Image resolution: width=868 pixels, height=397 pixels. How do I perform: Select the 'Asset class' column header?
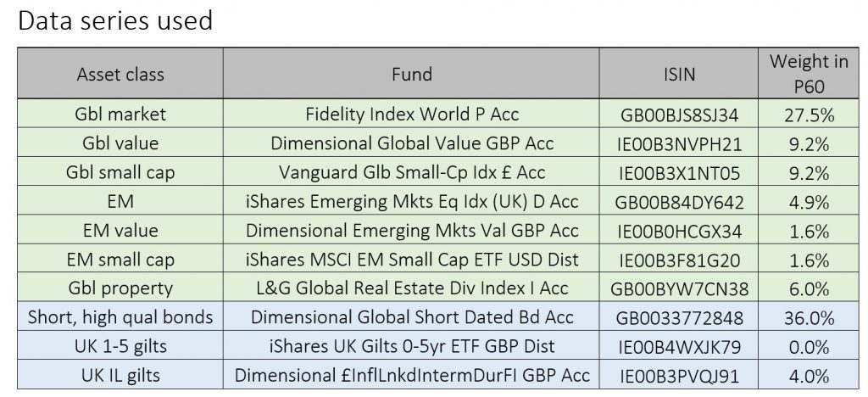120,74
